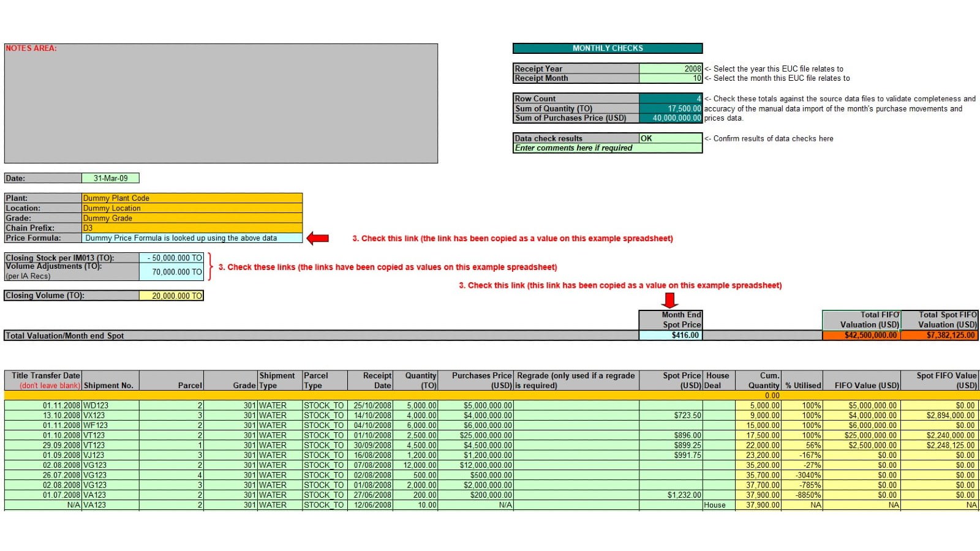Click inside the grey Notes Area box

click(x=221, y=104)
